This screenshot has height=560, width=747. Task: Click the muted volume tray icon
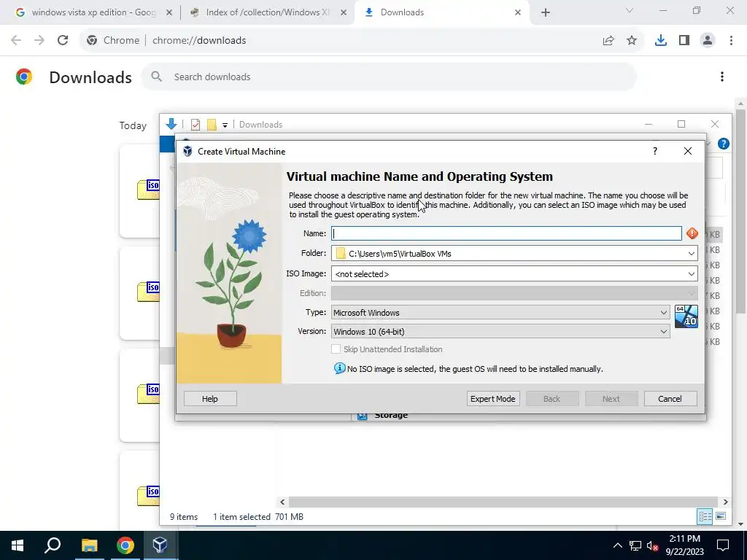[x=653, y=545]
